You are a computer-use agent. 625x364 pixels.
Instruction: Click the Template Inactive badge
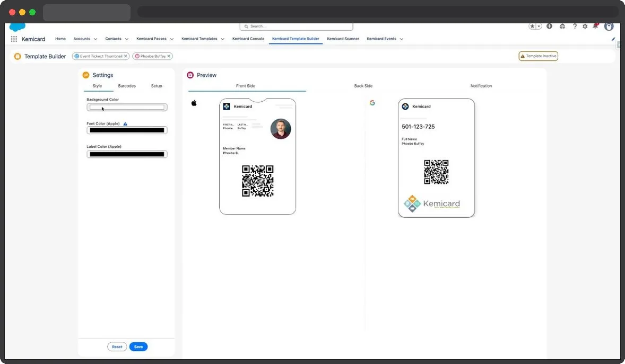(x=538, y=56)
